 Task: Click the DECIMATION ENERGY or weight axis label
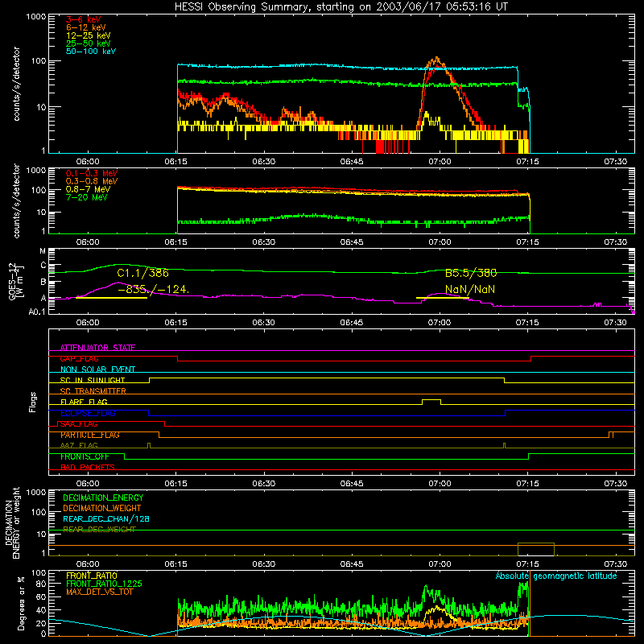tap(12, 523)
